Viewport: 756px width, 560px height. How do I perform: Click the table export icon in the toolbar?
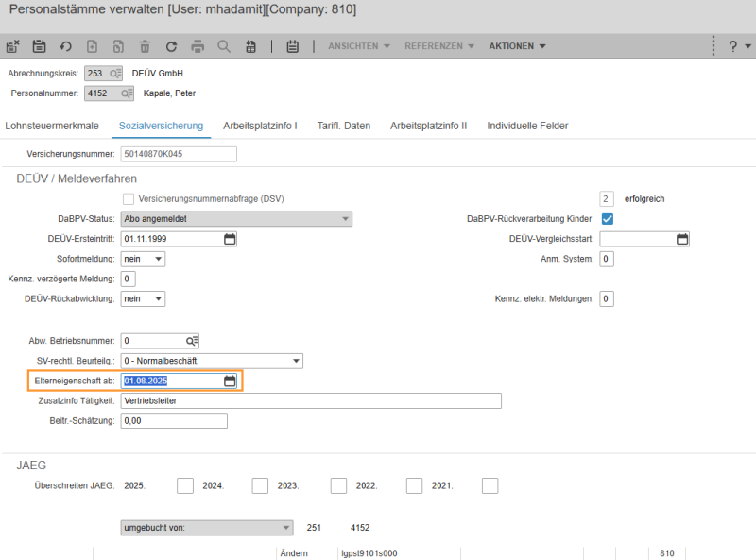250,46
